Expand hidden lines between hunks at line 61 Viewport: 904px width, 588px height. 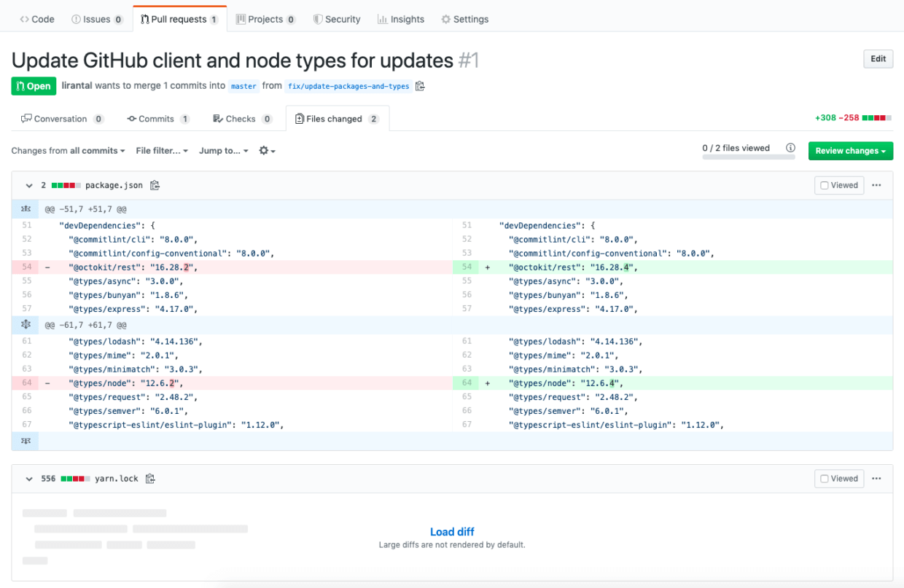[x=26, y=324]
